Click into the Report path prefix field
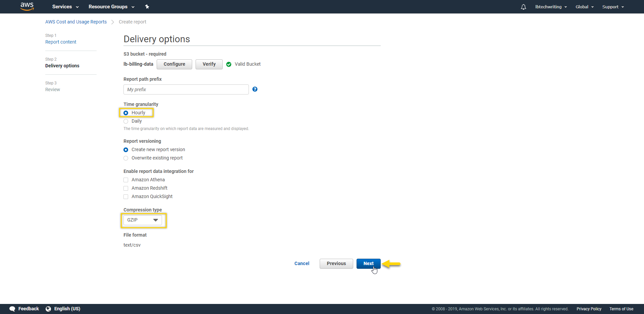Screen dimensions: 644x314 coord(186,89)
